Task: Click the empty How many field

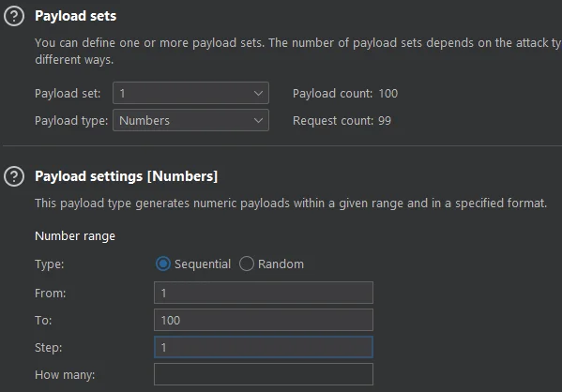Action: coord(264,374)
